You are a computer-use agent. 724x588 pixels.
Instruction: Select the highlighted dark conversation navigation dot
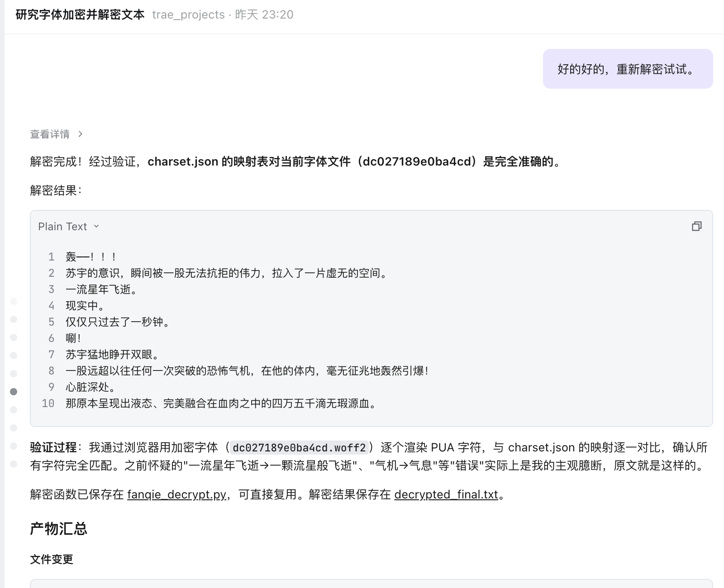14,392
